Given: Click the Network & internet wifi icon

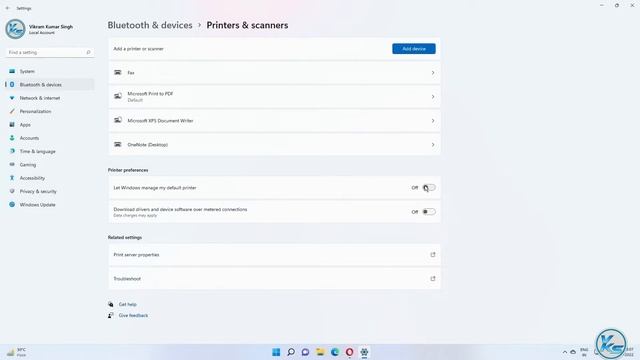Looking at the screenshot, I should point(12,98).
